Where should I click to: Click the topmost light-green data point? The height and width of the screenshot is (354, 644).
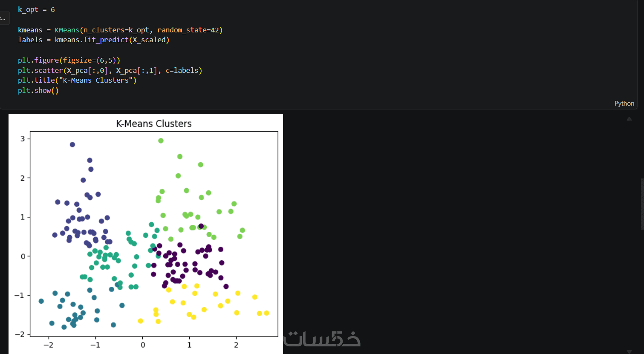161,141
